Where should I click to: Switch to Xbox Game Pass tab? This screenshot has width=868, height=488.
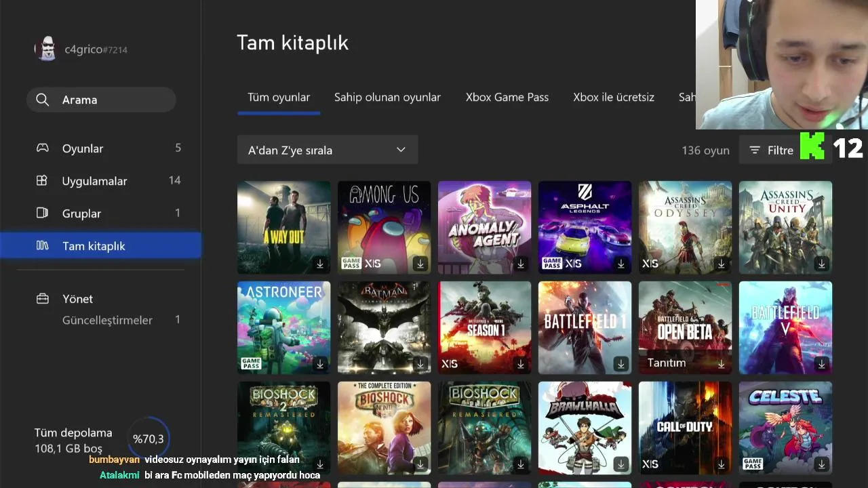pyautogui.click(x=507, y=97)
